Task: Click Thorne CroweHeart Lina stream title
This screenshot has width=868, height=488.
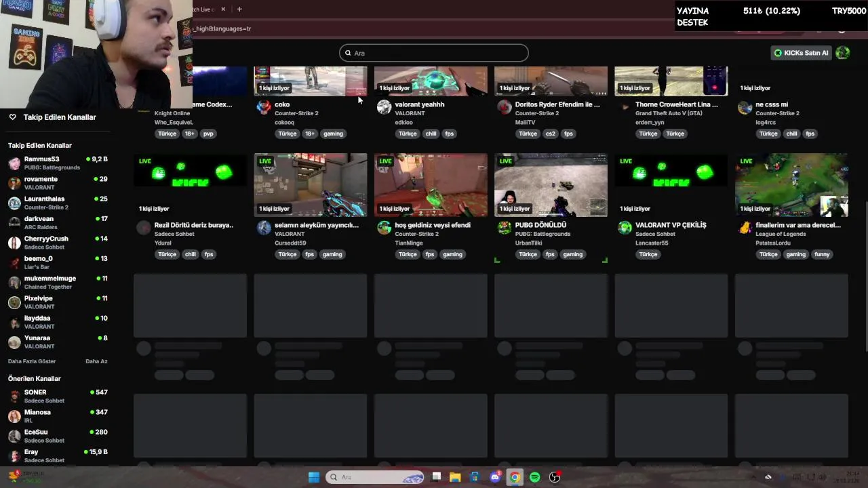Action: (x=677, y=104)
